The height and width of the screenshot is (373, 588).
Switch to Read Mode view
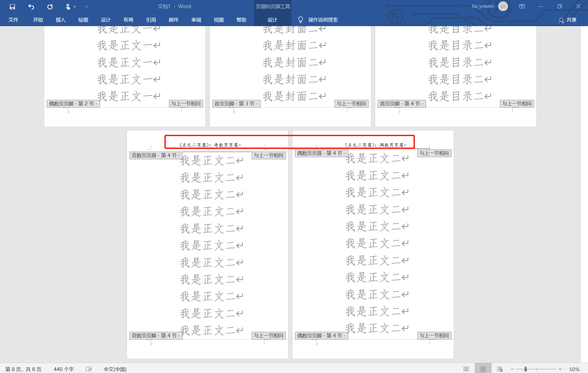coord(466,369)
